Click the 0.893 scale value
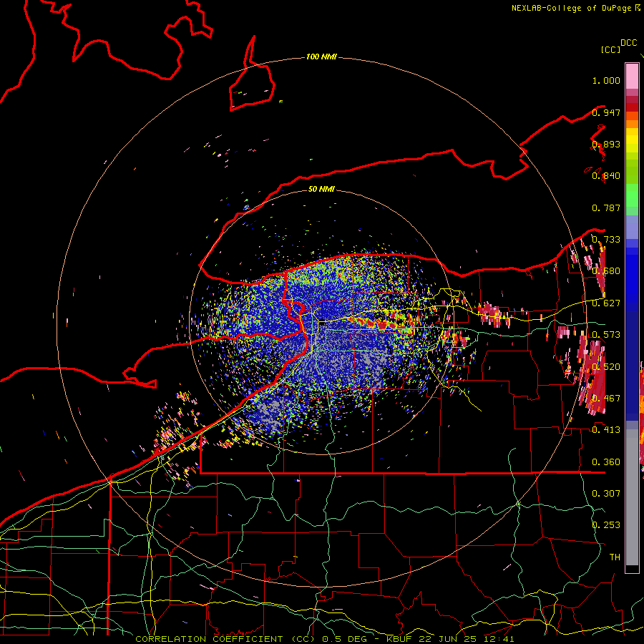Image resolution: width=644 pixels, height=644 pixels. pyautogui.click(x=606, y=144)
